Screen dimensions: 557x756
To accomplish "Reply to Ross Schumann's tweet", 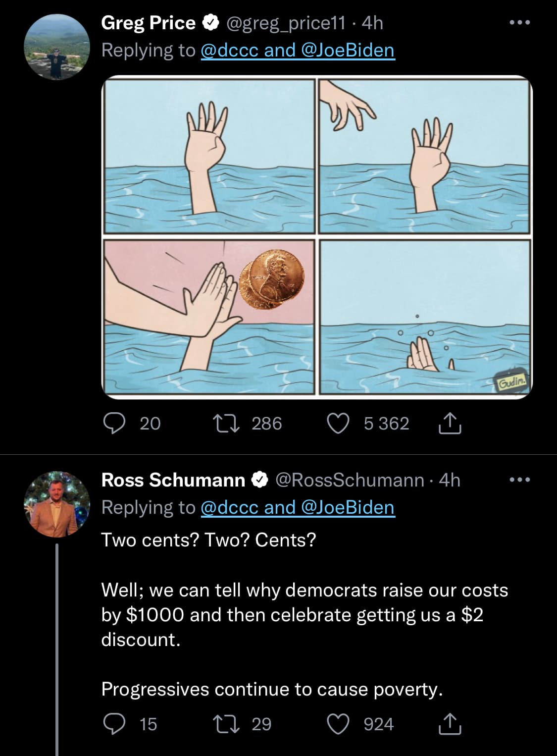I will point(114,724).
